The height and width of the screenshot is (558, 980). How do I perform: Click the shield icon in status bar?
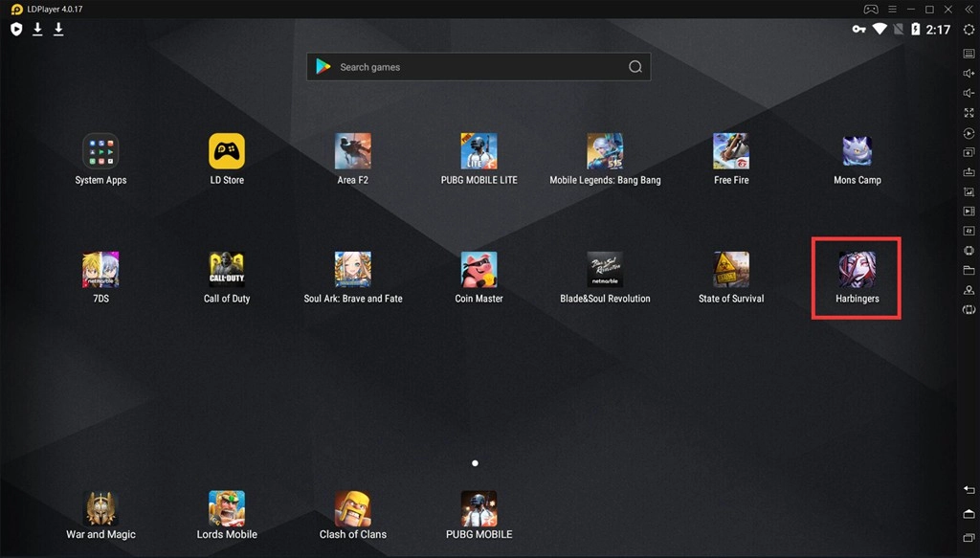tap(17, 30)
